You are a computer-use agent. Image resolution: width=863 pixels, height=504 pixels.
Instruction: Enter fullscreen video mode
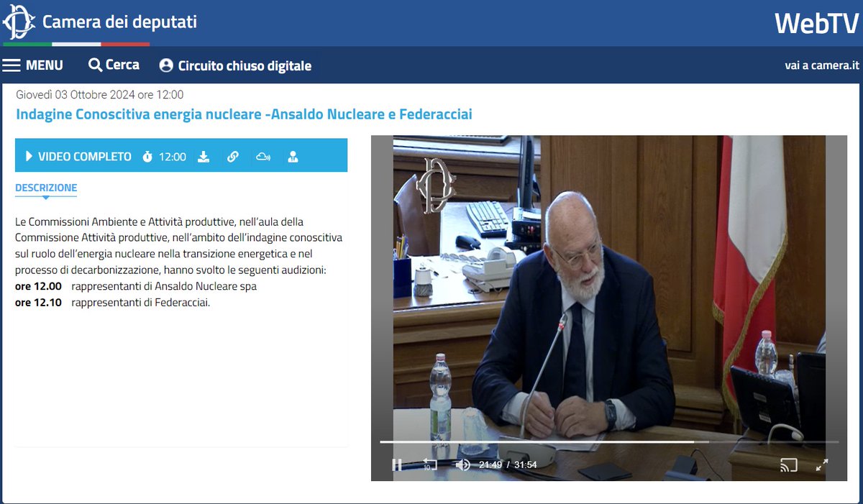pyautogui.click(x=822, y=464)
